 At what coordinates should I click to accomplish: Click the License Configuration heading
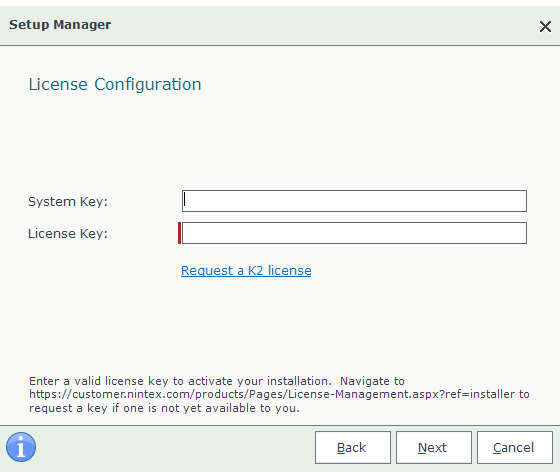(115, 85)
